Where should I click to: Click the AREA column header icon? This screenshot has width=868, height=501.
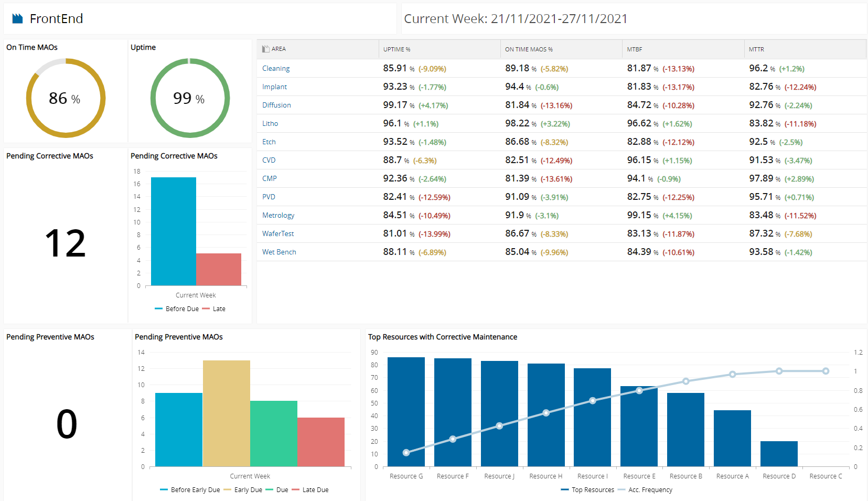point(266,49)
